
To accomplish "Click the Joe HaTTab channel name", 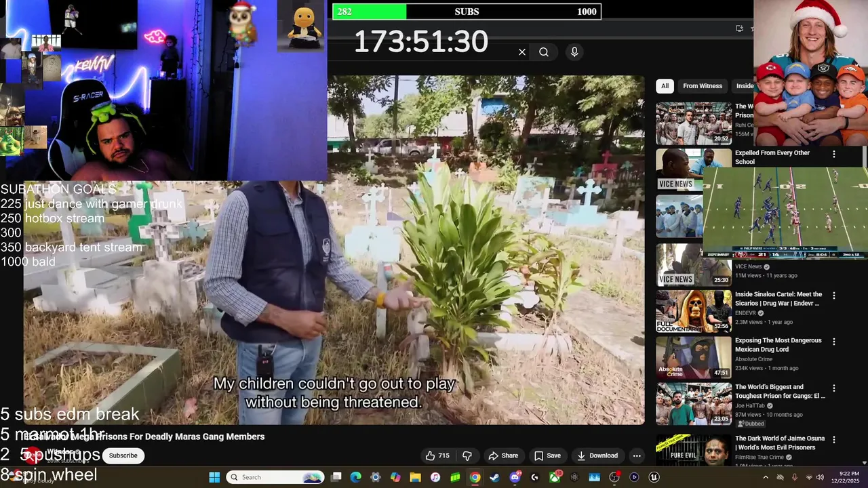I will pos(751,405).
